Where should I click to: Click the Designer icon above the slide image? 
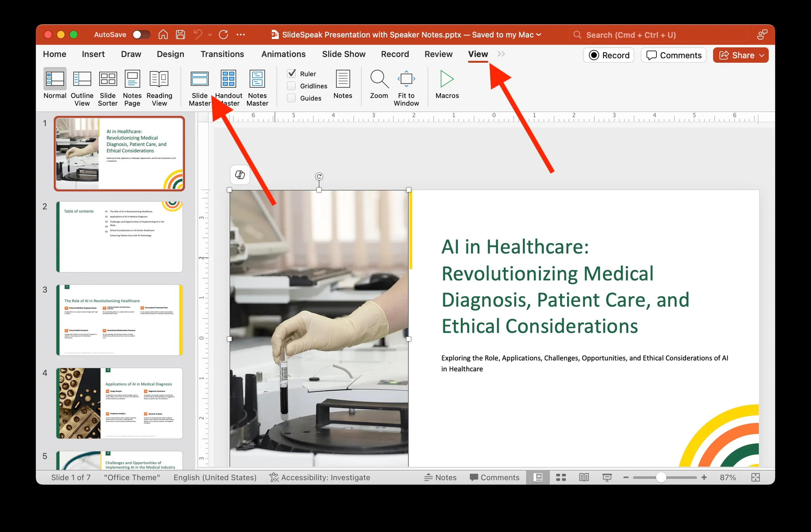240,175
